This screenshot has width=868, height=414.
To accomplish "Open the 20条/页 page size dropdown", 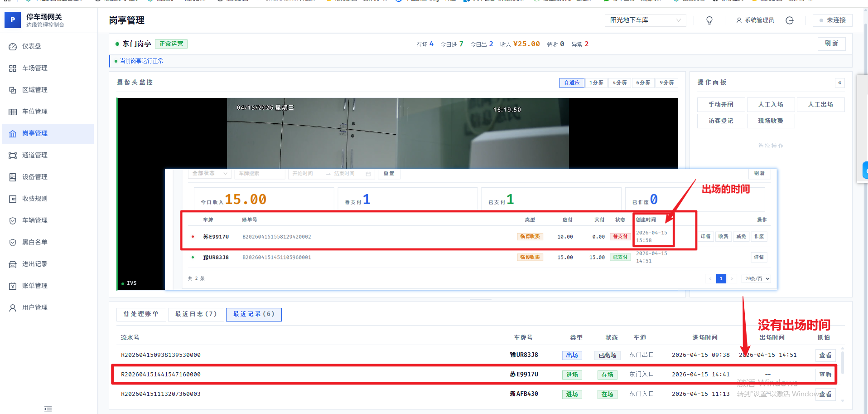I will tap(757, 279).
